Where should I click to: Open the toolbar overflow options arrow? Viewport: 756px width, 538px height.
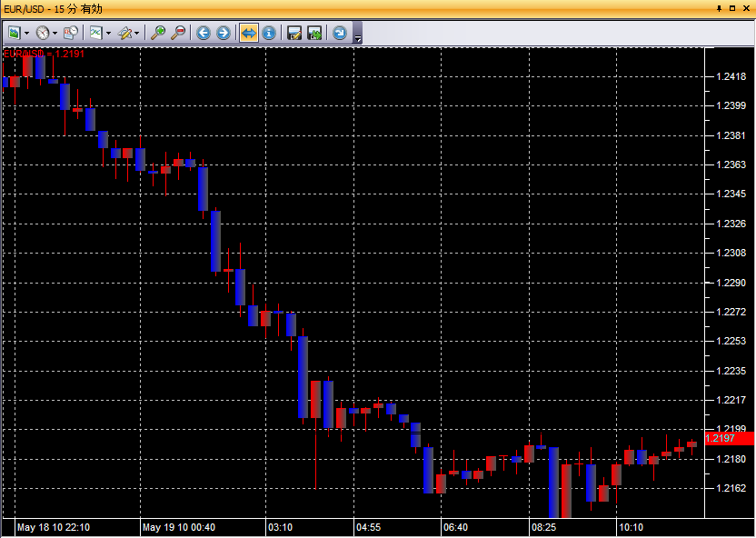coord(358,36)
